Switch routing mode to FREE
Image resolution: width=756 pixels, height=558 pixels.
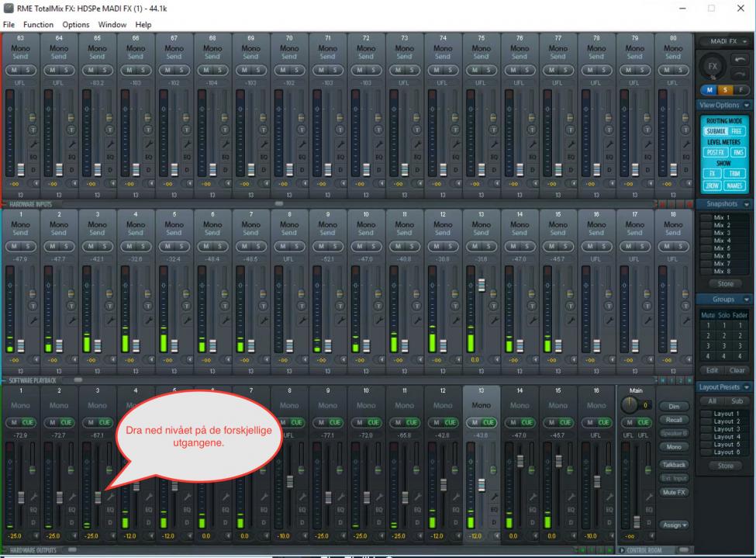737,131
